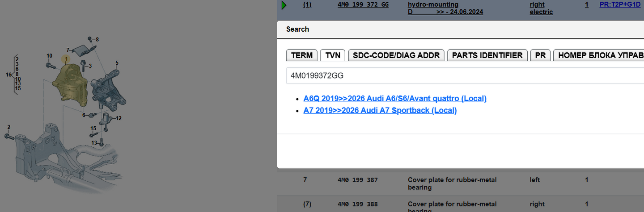Viewport: 644px width, 212px height.
Task: Select part number 4M0 199 372 GG
Action: 363,4
